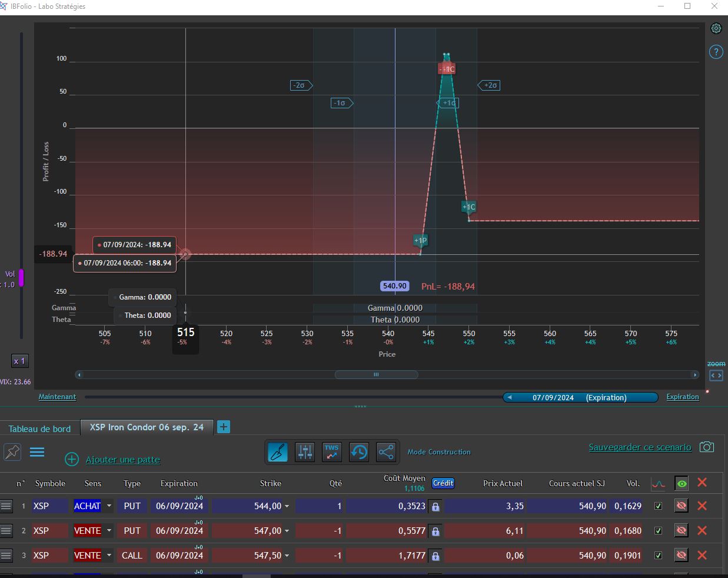Click the -2σ marker on chart
The image size is (728, 578).
pyautogui.click(x=301, y=85)
